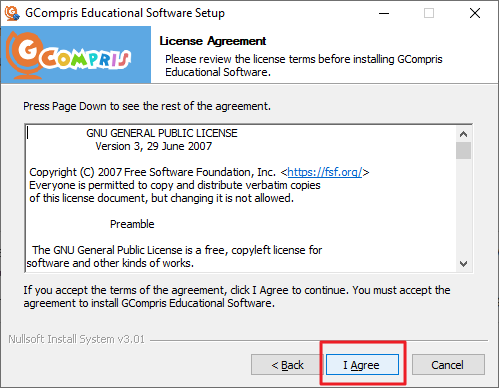Screen dimensions: 499x388
Task: Click the GNU GENERAL PUBLIC LICENSE title line
Action: [162, 133]
